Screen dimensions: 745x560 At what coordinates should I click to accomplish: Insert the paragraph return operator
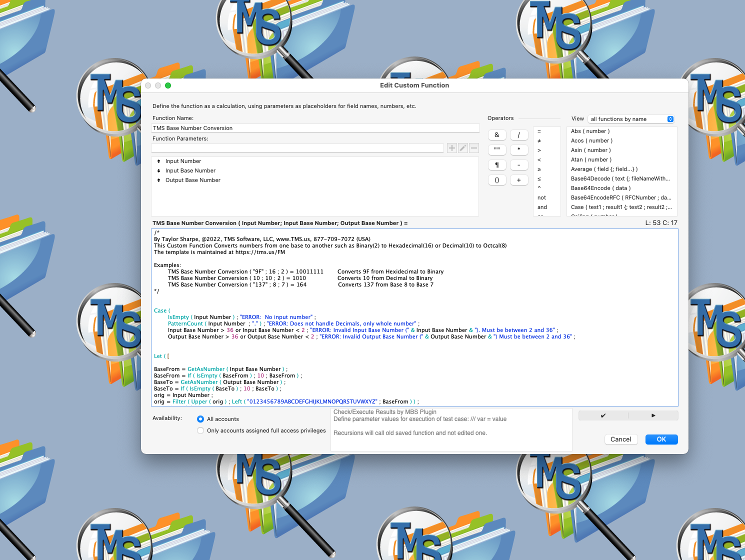pyautogui.click(x=497, y=165)
